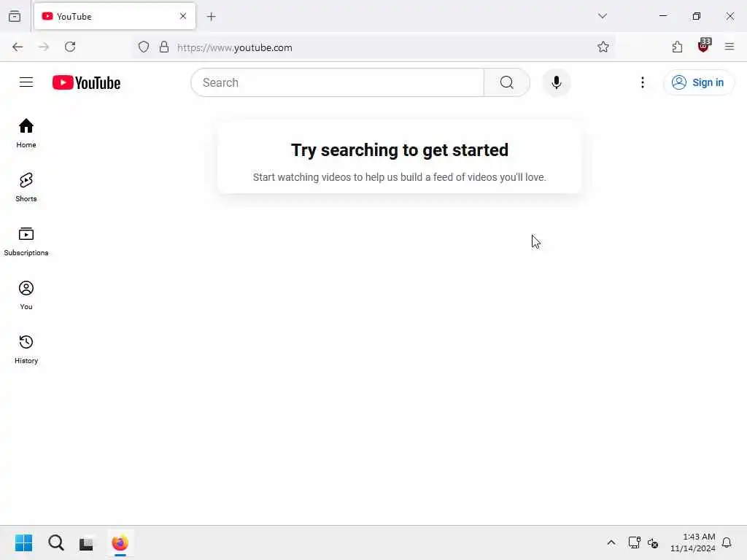Image resolution: width=747 pixels, height=560 pixels.
Task: Reload the current page
Action: (70, 47)
